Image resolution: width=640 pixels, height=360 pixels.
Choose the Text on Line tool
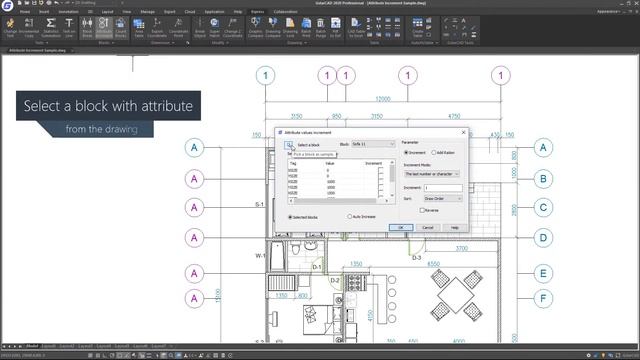click(69, 27)
